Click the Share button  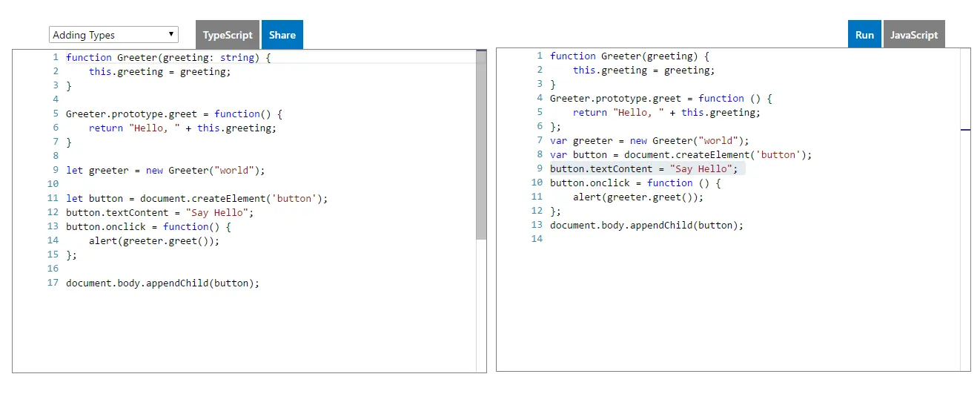[x=282, y=35]
